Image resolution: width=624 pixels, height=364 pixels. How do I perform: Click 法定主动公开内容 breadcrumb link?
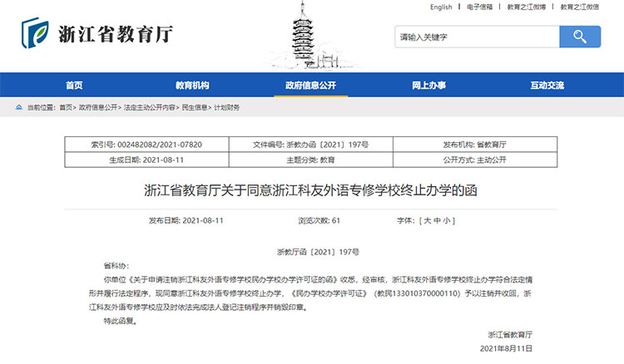tap(149, 107)
